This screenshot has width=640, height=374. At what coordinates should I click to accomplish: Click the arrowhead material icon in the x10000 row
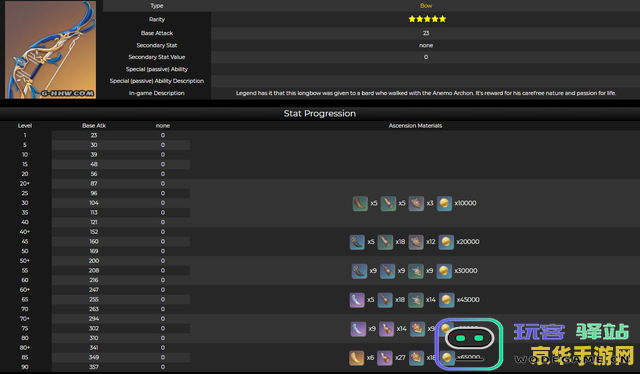tap(388, 203)
